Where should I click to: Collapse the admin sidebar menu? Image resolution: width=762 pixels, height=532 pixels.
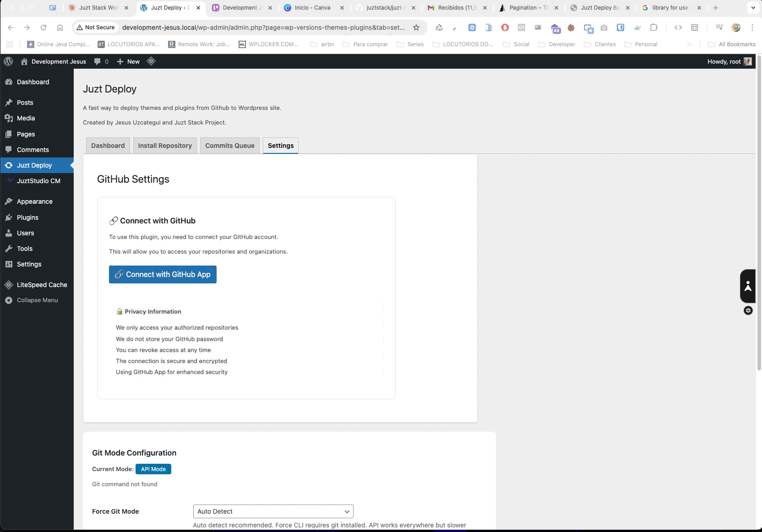click(x=36, y=300)
